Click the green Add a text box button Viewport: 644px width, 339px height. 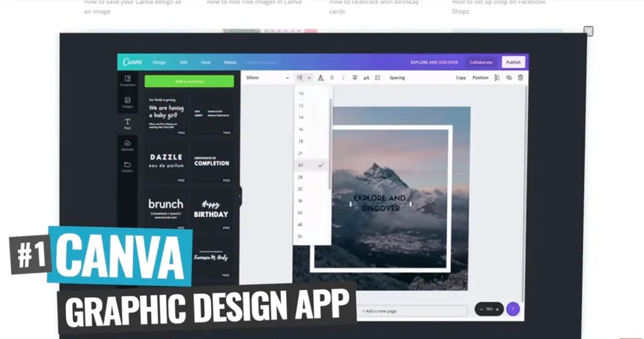(189, 81)
